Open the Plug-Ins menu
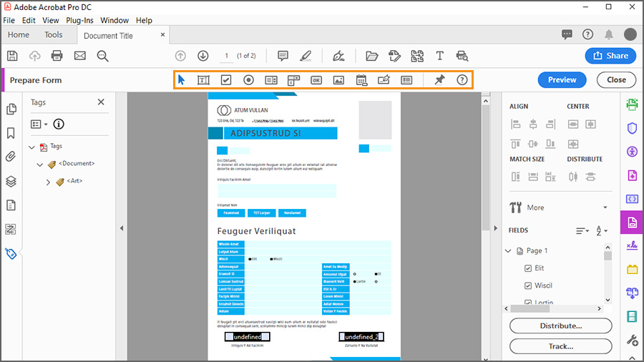 click(79, 20)
